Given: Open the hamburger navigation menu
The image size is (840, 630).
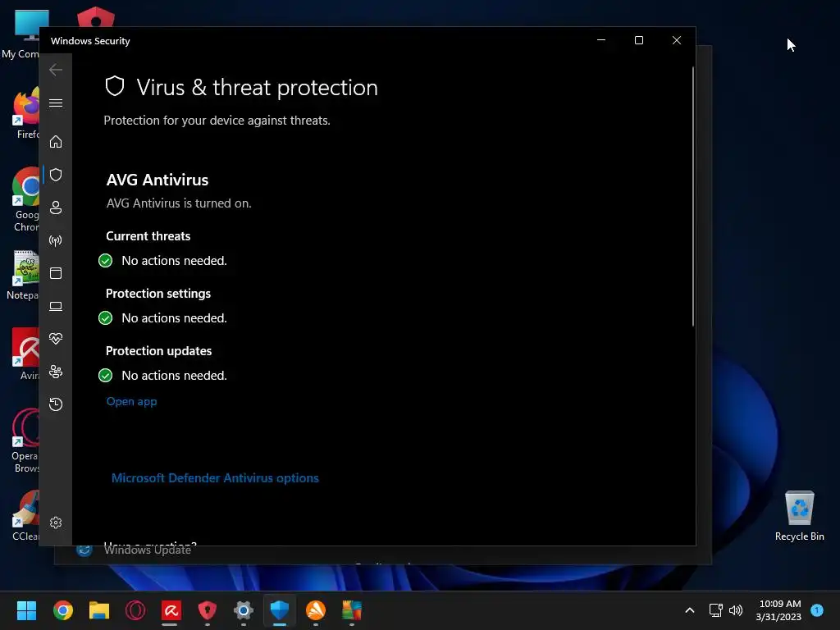Looking at the screenshot, I should tap(56, 103).
